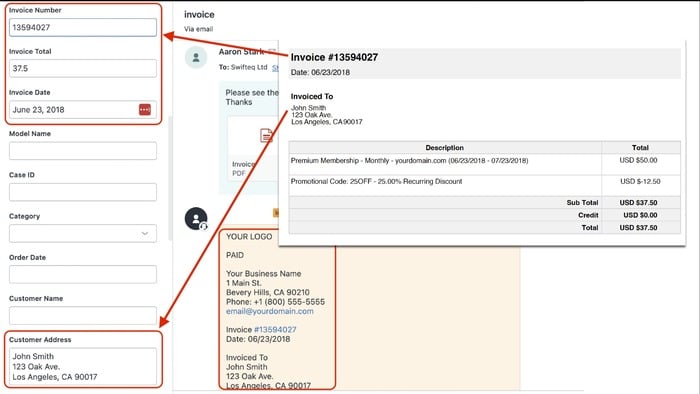Click the 'USD $50.00' cell
The height and width of the screenshot is (394, 700).
click(x=638, y=160)
